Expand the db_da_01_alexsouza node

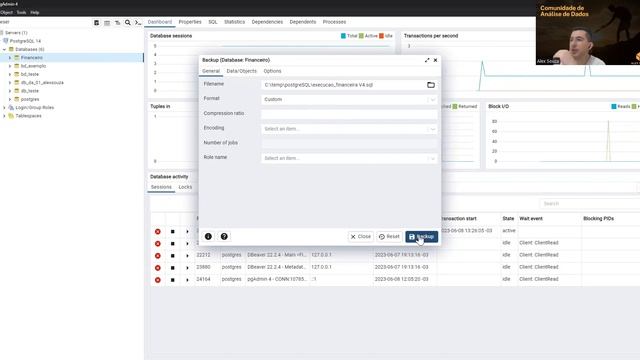click(10, 82)
